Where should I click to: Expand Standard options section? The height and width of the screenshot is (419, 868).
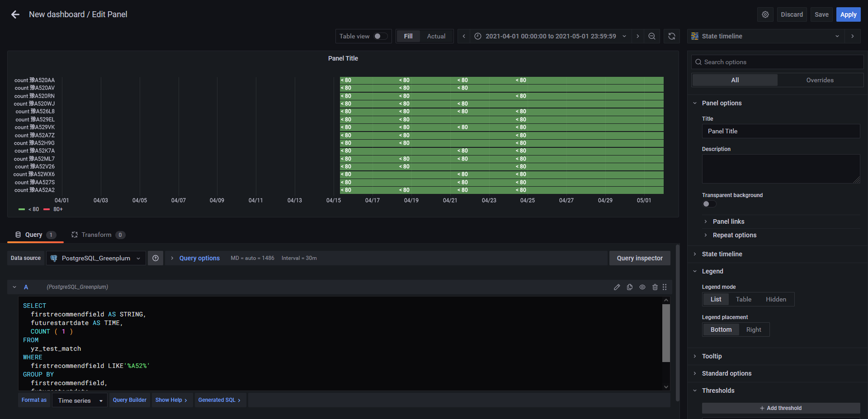tap(726, 373)
